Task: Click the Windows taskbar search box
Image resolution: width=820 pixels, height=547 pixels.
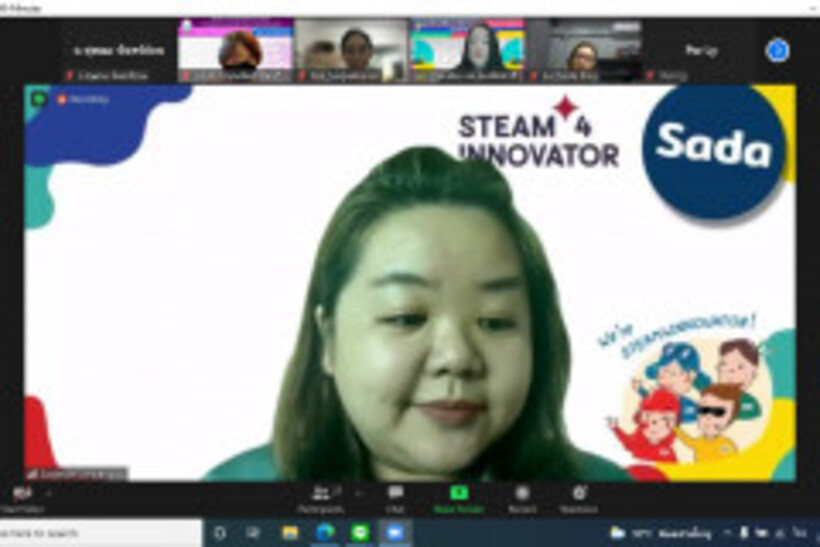Action: 100,533
